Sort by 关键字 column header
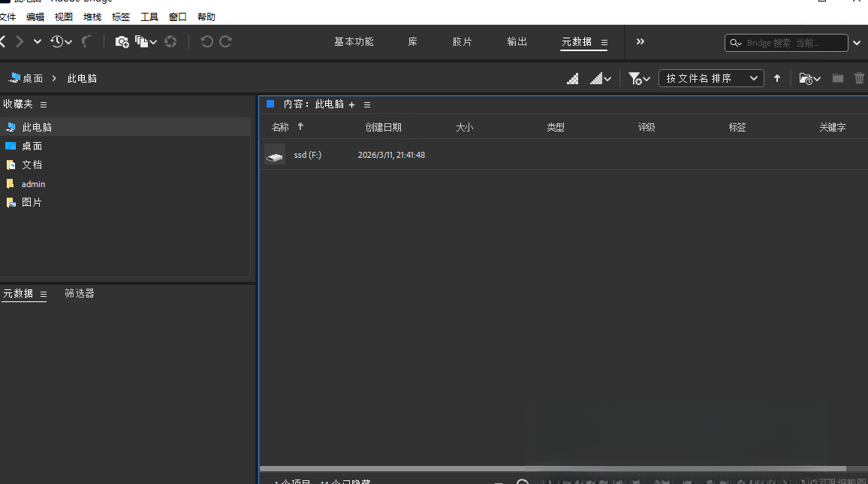Screen dimensions: 868x484 (833, 127)
